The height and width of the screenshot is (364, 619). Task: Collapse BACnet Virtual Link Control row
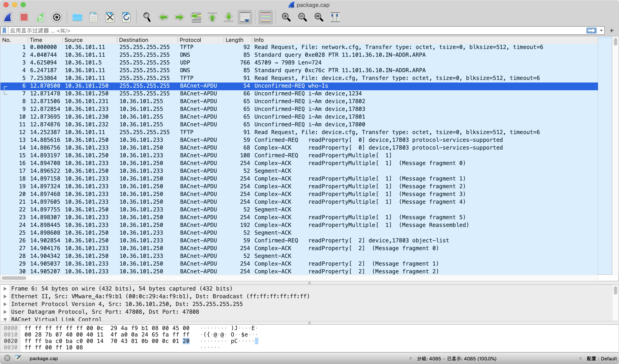[5, 319]
